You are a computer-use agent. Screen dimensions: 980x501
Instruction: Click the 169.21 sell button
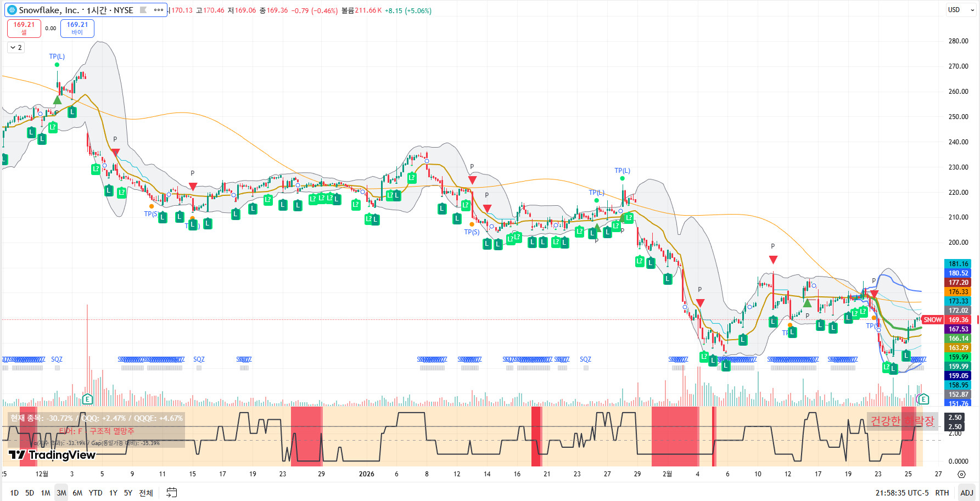[x=24, y=29]
